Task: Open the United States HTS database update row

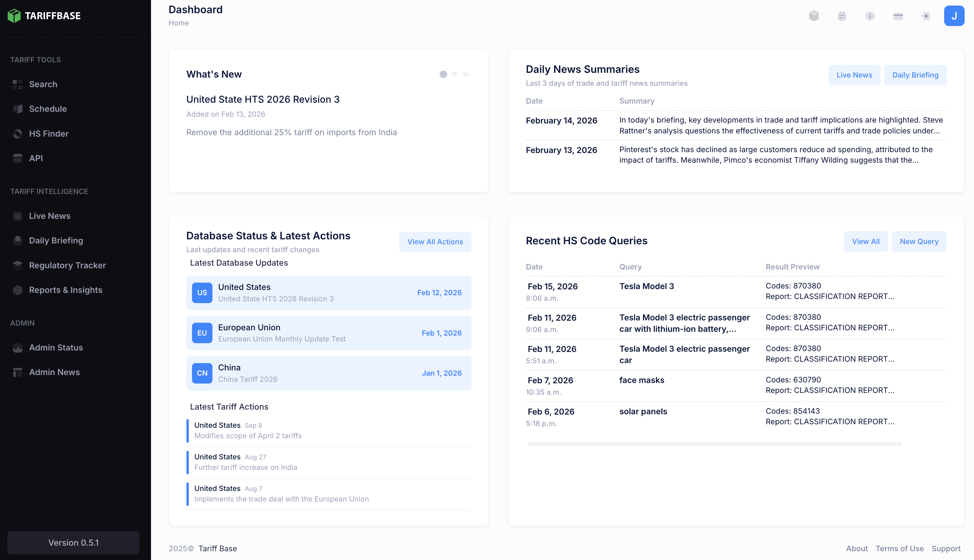Action: [328, 293]
